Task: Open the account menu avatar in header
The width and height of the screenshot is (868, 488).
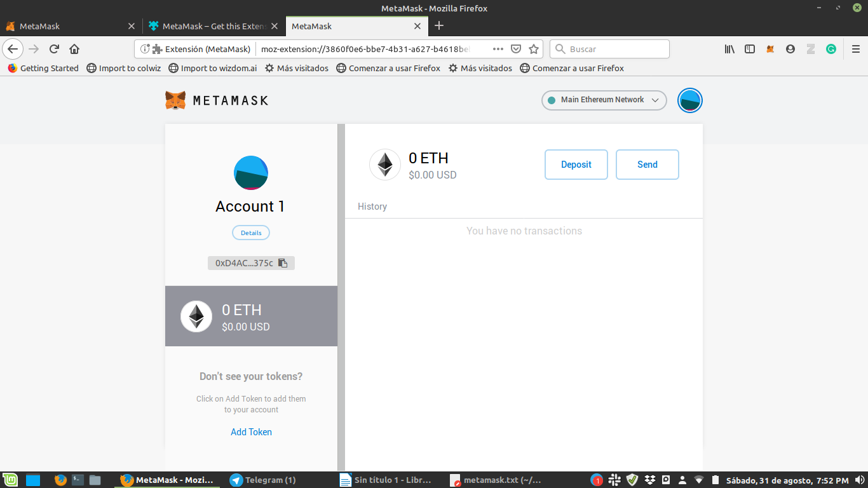Action: (x=690, y=100)
